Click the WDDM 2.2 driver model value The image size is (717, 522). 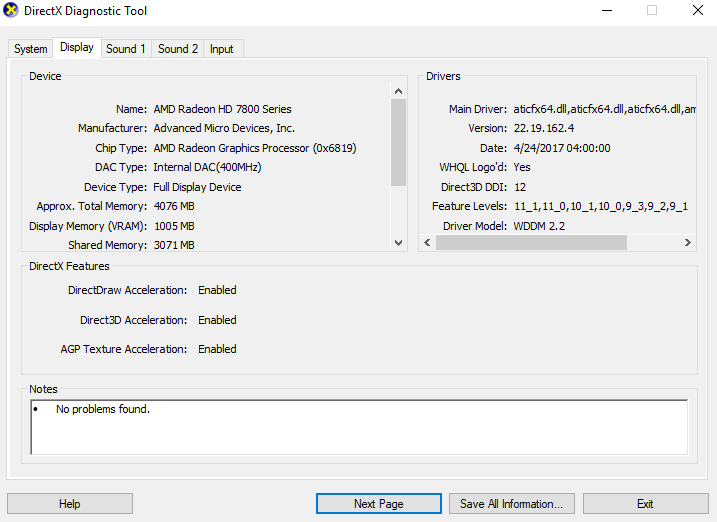[539, 226]
